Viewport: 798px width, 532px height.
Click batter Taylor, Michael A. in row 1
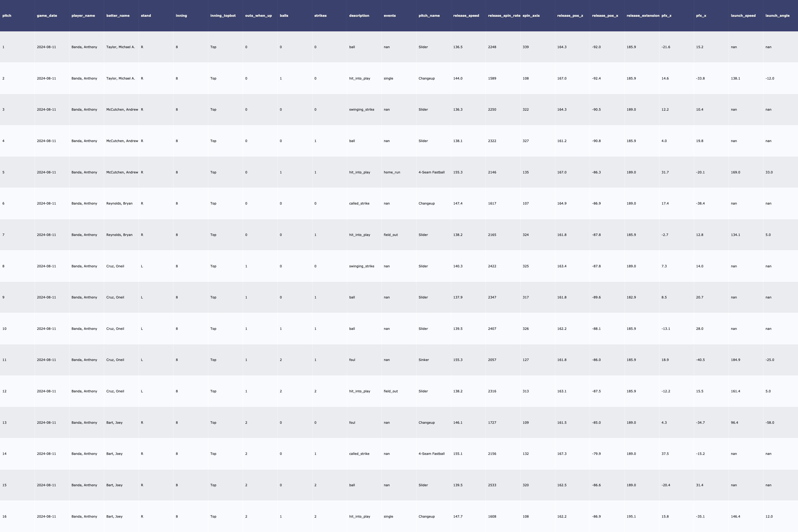[120, 47]
